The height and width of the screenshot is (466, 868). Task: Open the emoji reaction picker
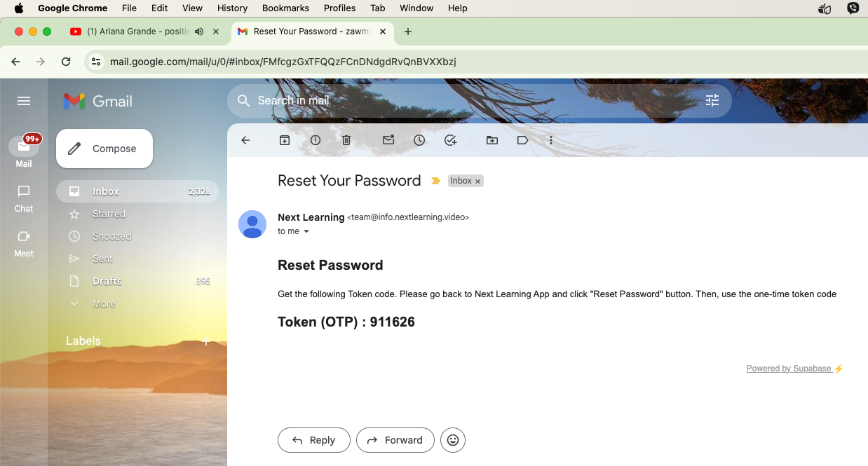(x=453, y=440)
